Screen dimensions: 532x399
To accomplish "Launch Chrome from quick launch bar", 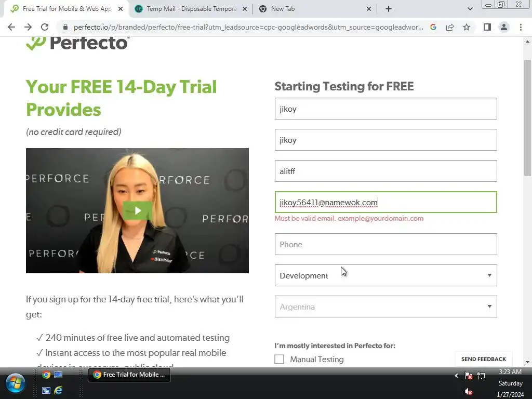I will click(46, 375).
